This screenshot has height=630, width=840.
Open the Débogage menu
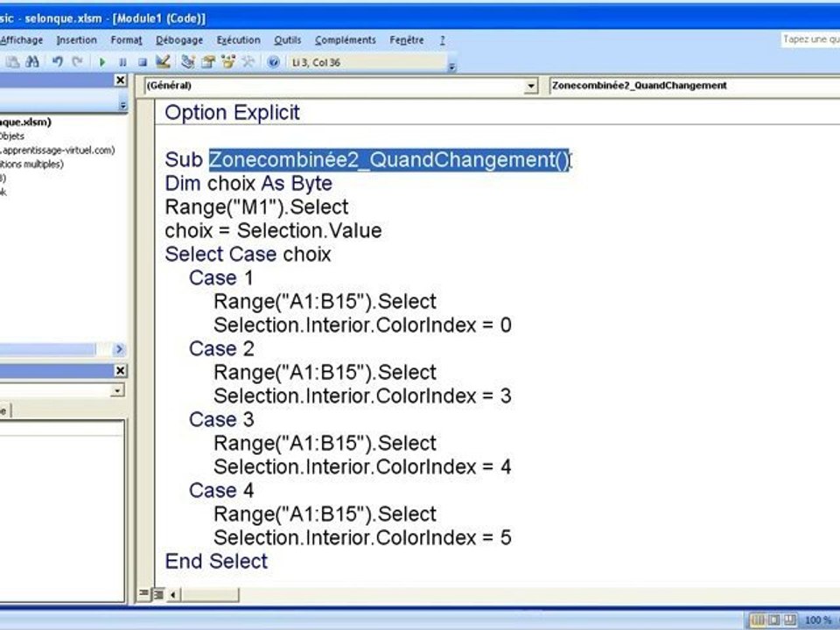pyautogui.click(x=179, y=40)
